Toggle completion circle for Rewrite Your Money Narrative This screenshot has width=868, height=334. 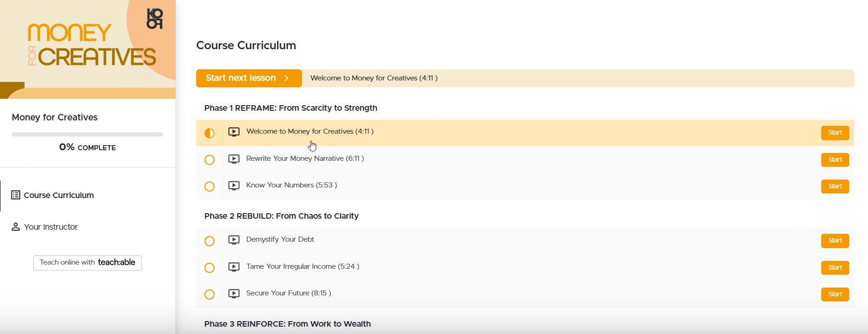210,160
